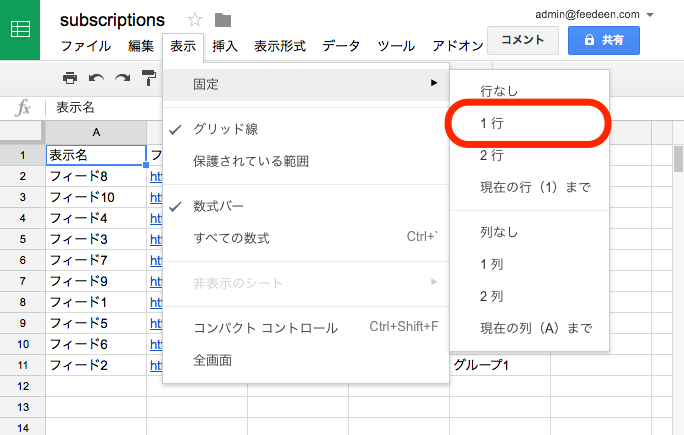Freeze 2 行 in the submenu

point(530,155)
